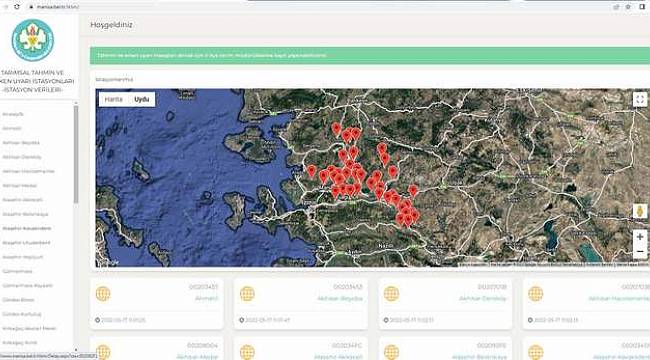
Task: Click the globe icon on the Akhisar Dereköy card
Action: coord(391,294)
